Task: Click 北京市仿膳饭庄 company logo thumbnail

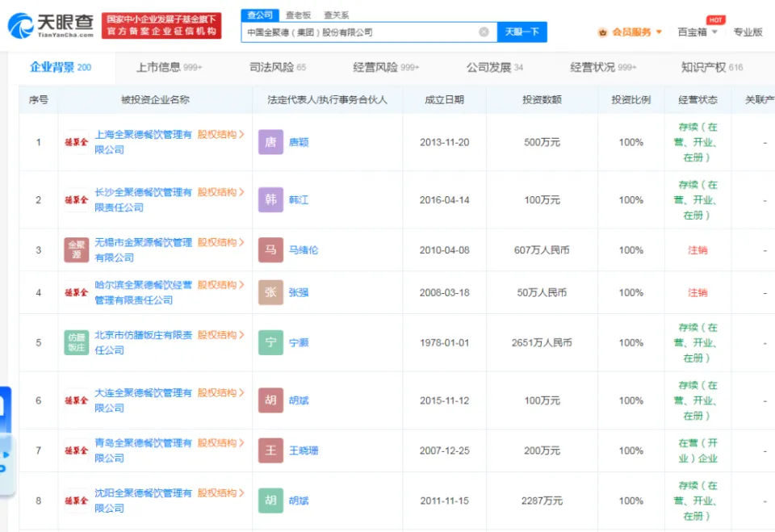Action: click(x=77, y=342)
